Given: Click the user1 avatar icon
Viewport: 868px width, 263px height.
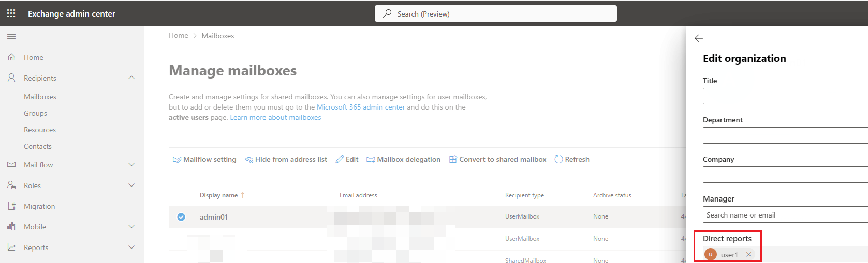Looking at the screenshot, I should (x=711, y=254).
